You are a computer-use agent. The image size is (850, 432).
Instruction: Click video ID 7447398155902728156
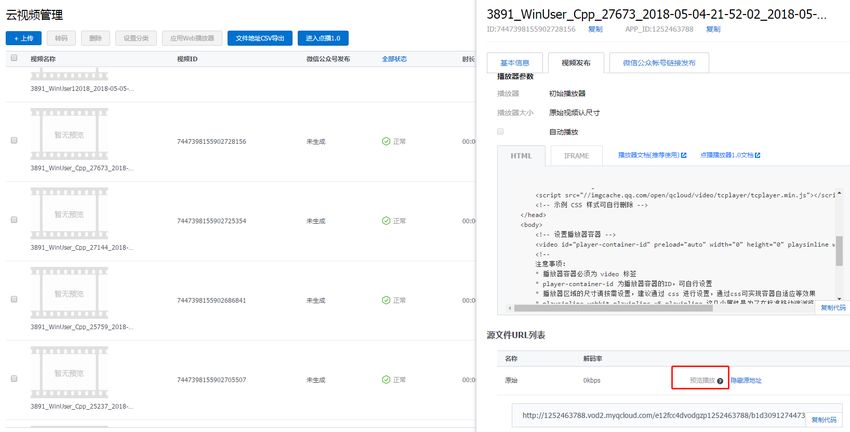click(x=211, y=141)
